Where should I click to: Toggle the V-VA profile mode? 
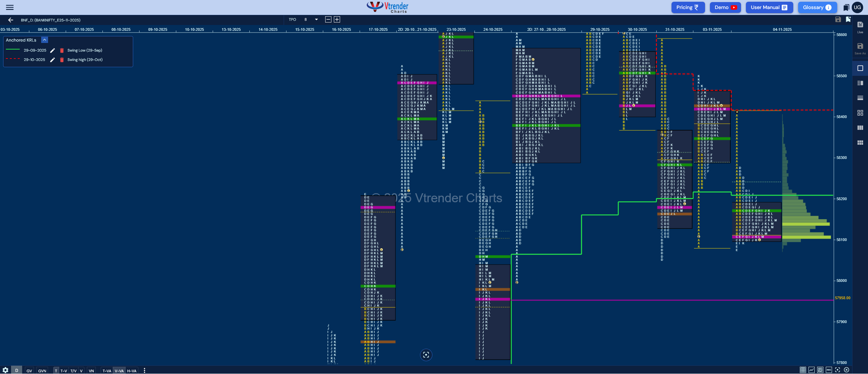[119, 371]
